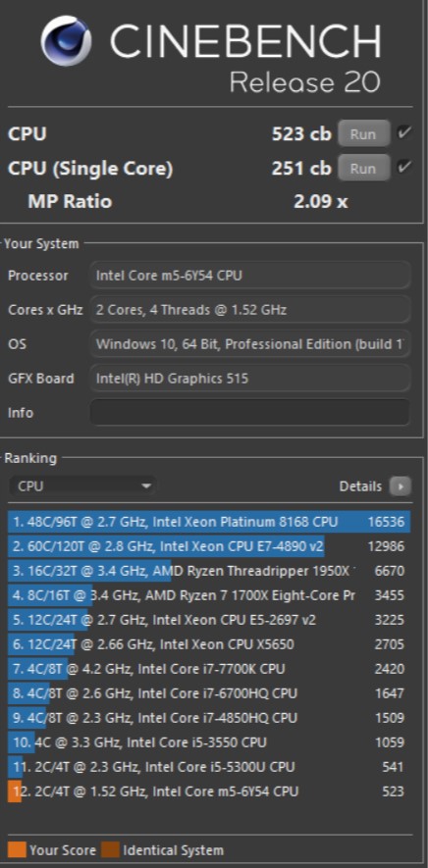Image resolution: width=428 pixels, height=868 pixels.
Task: Select your m5-6Y54 score row
Action: click(x=209, y=791)
